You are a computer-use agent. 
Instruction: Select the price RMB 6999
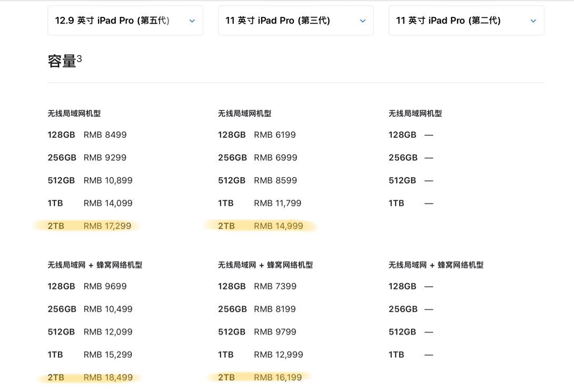275,158
